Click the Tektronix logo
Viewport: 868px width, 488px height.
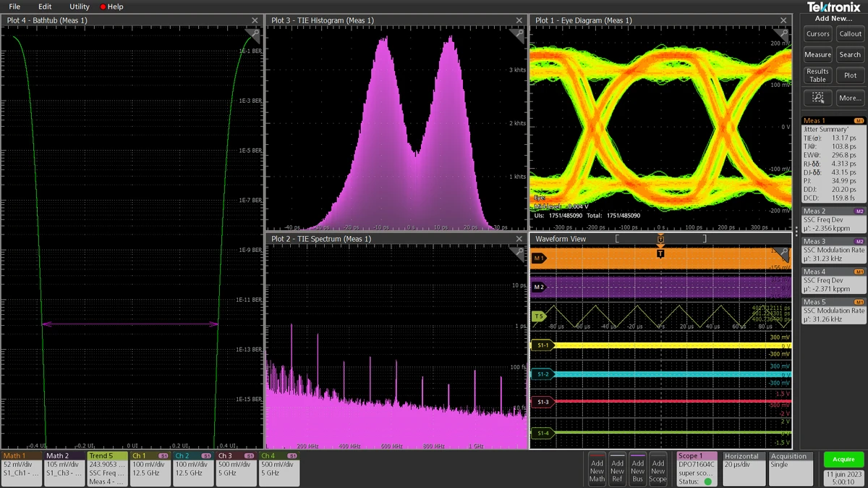click(x=833, y=7)
